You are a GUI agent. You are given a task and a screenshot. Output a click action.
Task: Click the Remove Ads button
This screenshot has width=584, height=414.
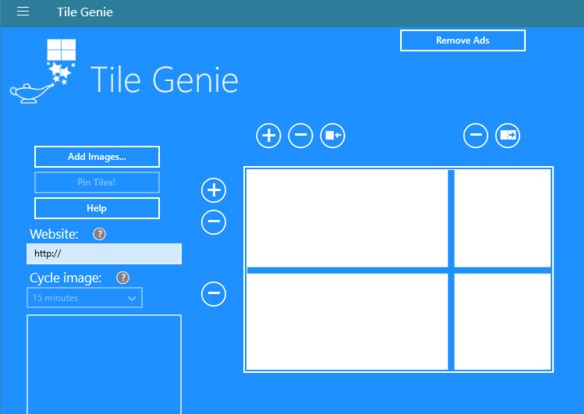pyautogui.click(x=463, y=41)
